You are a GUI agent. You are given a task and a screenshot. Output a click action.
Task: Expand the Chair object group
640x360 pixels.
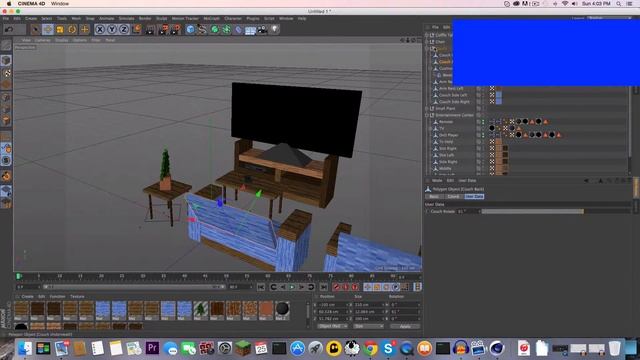pyautogui.click(x=427, y=42)
